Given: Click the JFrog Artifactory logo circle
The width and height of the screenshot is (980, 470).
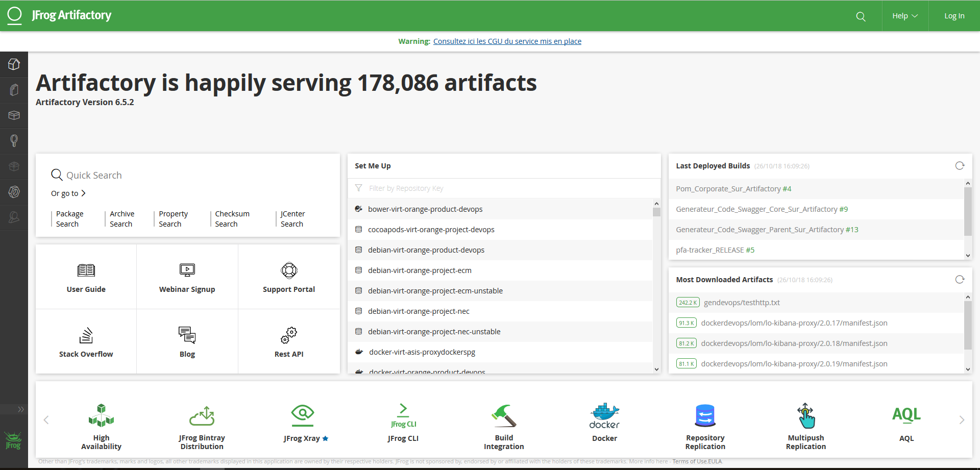Looking at the screenshot, I should pyautogui.click(x=15, y=15).
